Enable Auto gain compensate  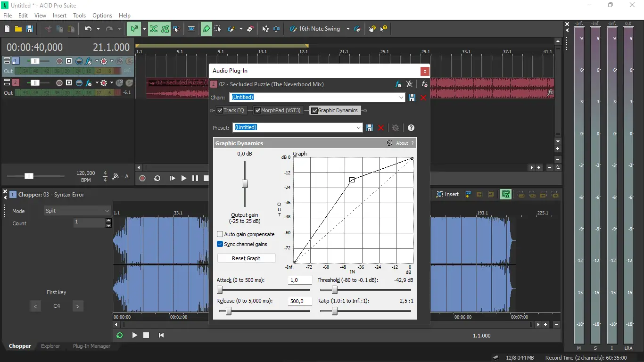pyautogui.click(x=220, y=234)
